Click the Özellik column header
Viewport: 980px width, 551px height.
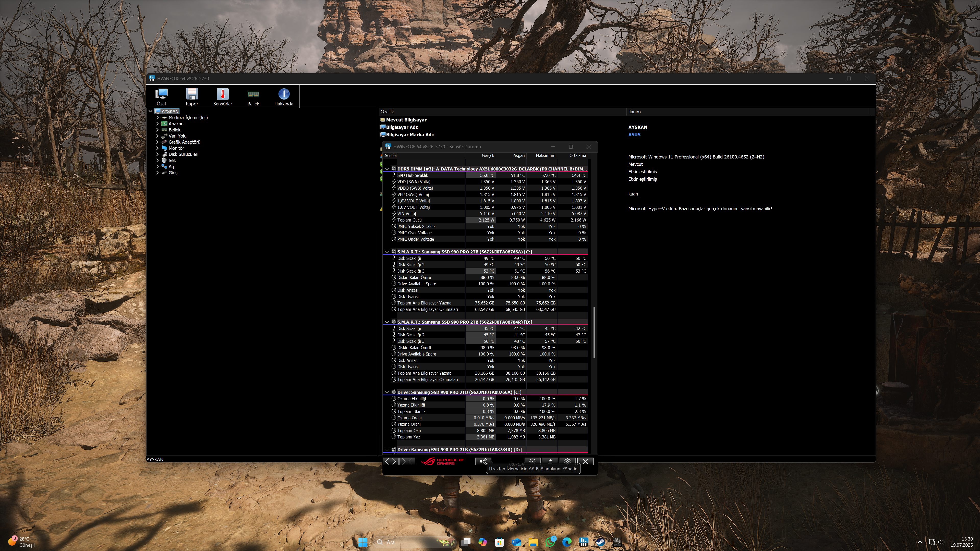click(x=502, y=112)
